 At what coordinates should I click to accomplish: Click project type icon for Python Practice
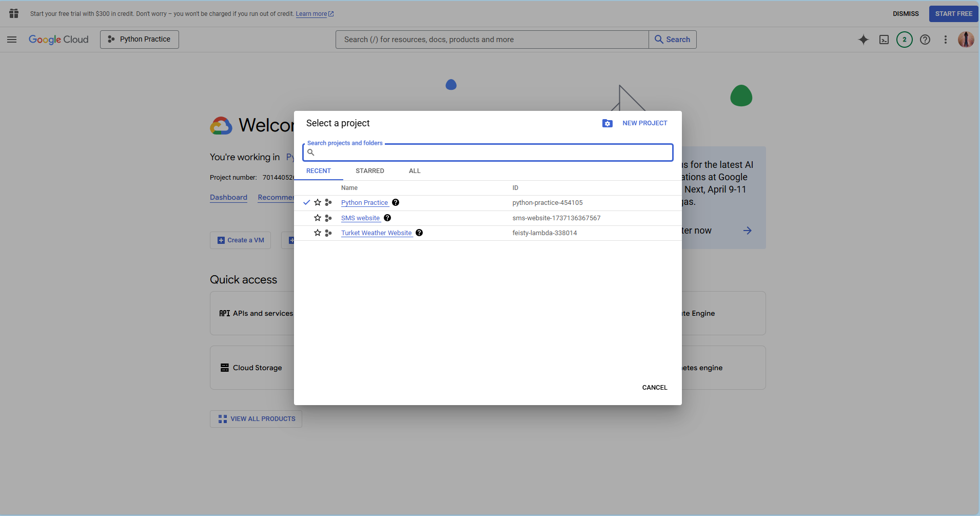(x=328, y=203)
